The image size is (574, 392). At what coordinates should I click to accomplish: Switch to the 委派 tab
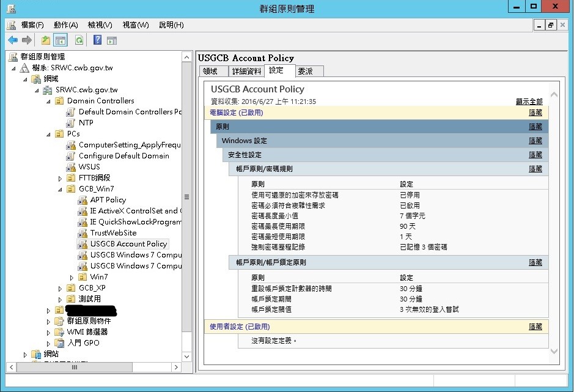click(x=310, y=72)
